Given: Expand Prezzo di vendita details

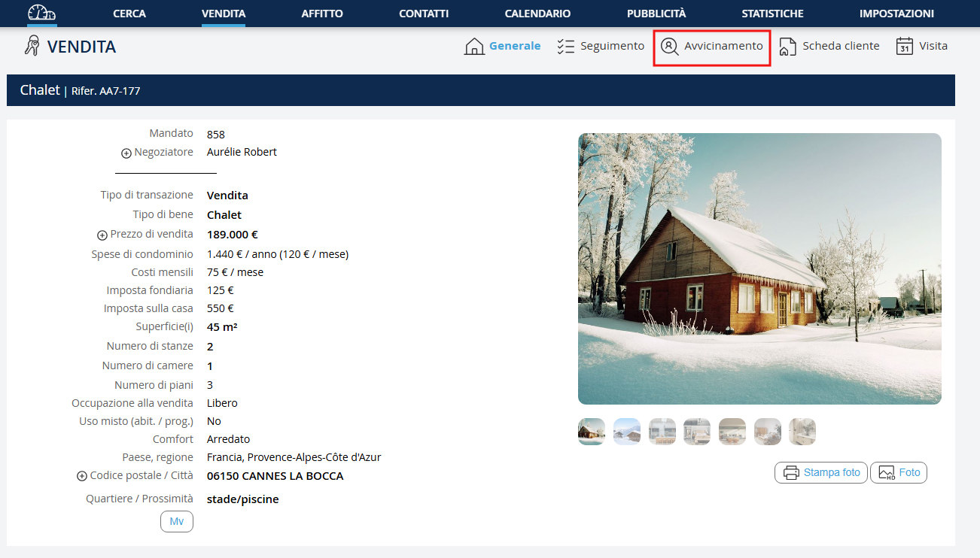Looking at the screenshot, I should (x=102, y=235).
